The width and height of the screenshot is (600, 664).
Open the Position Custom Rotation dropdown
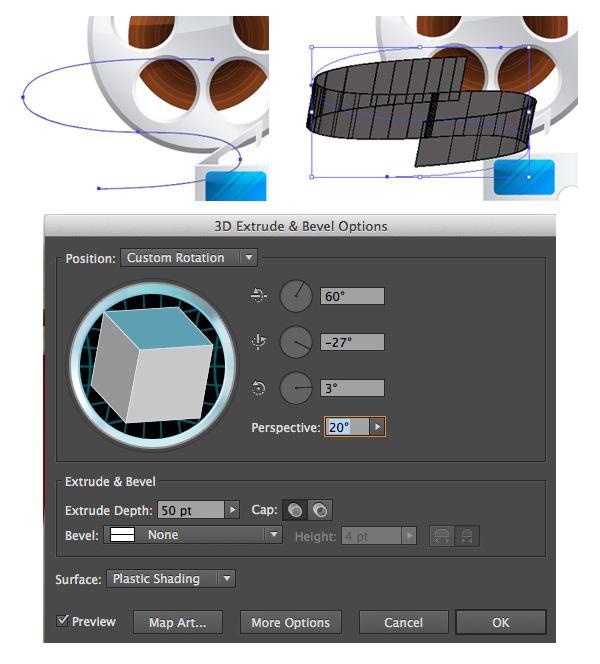click(x=189, y=257)
